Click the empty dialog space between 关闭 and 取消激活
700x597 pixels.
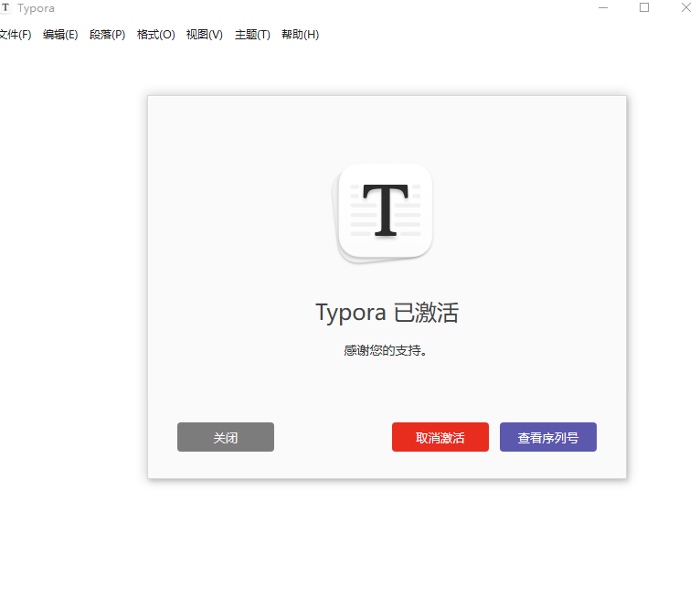333,437
